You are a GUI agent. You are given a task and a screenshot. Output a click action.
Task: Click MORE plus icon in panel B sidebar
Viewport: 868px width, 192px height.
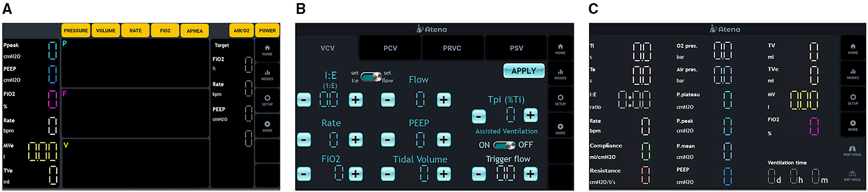tap(560, 129)
